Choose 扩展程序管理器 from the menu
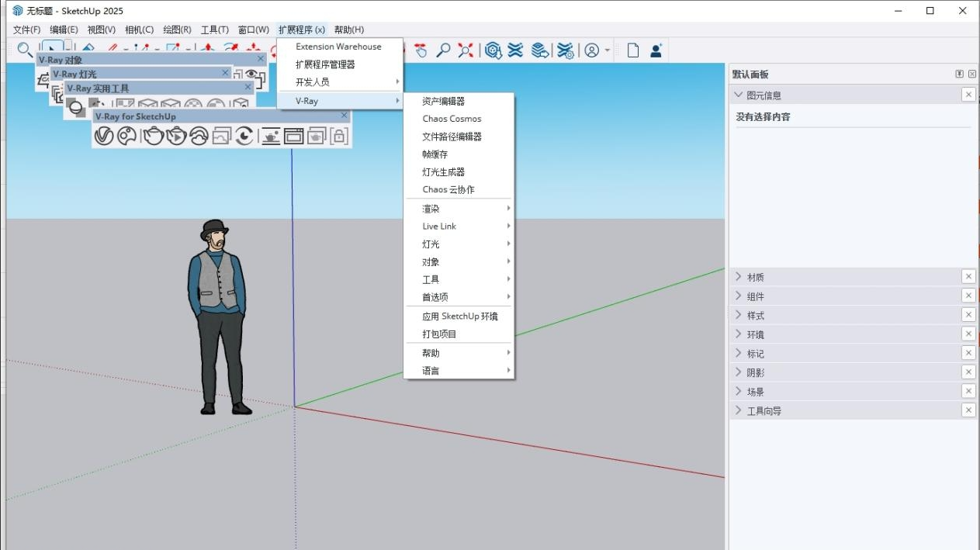Image resolution: width=980 pixels, height=550 pixels. (x=340, y=64)
